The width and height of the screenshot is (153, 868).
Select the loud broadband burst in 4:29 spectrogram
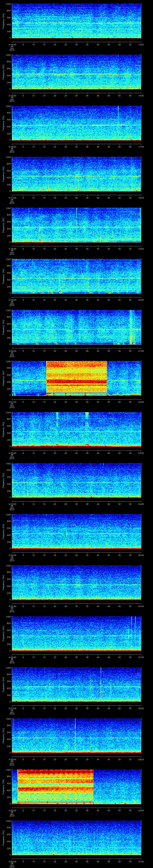[x=55, y=786]
